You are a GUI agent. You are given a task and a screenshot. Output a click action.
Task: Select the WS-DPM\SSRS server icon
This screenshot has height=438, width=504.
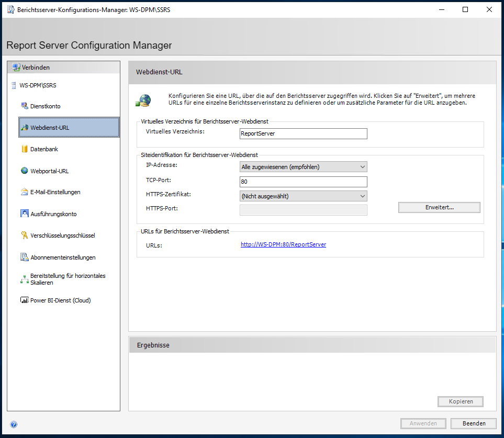point(14,85)
